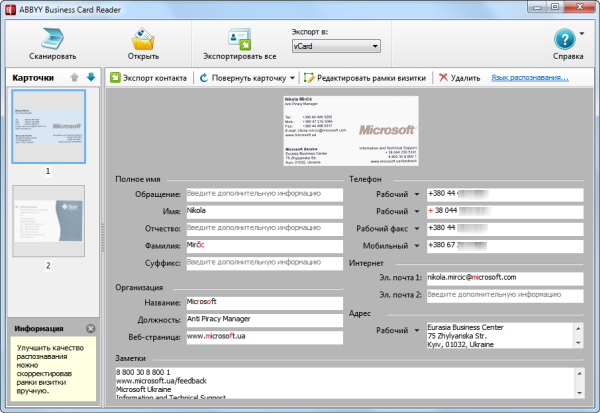
Task: Close the Информация panel
Action: click(x=91, y=328)
